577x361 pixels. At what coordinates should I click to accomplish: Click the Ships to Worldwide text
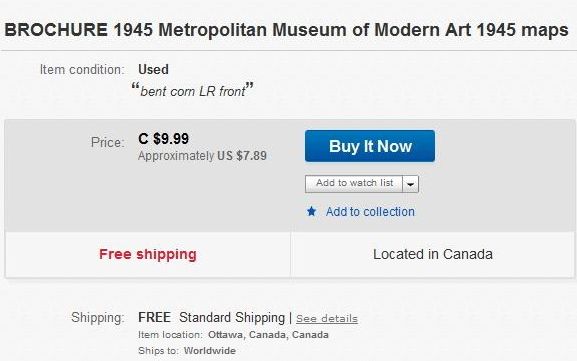187,351
